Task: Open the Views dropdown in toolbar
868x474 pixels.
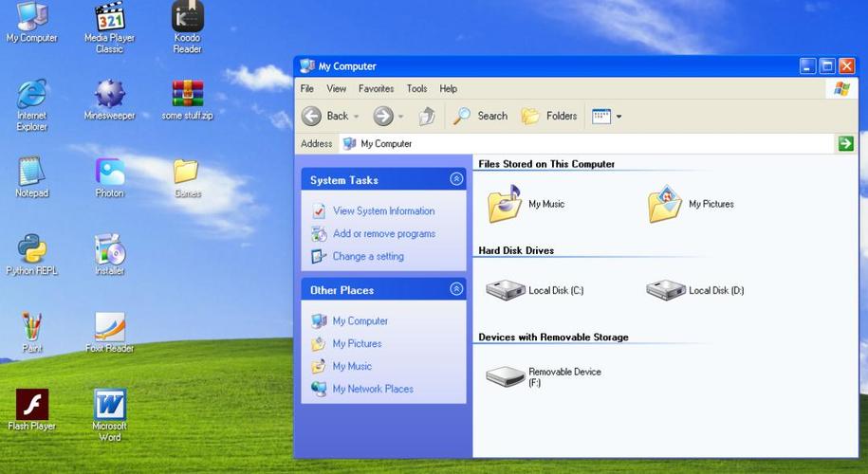Action: (x=606, y=116)
